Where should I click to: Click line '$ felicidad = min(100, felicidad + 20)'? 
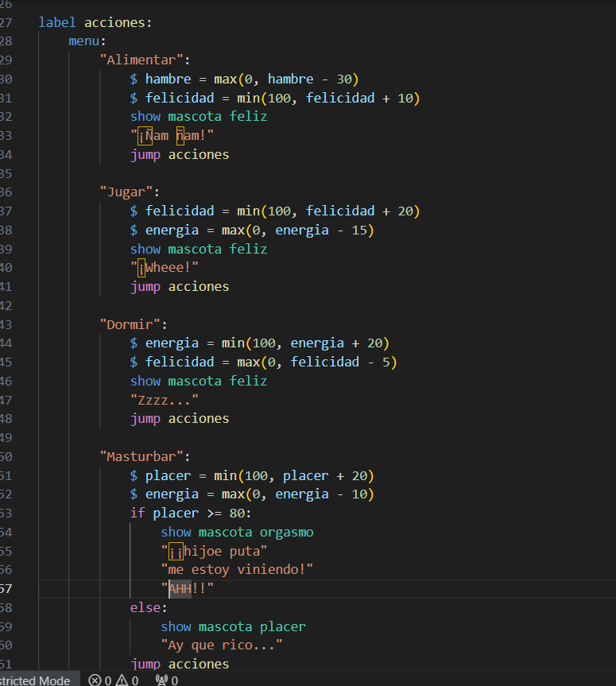pos(275,211)
